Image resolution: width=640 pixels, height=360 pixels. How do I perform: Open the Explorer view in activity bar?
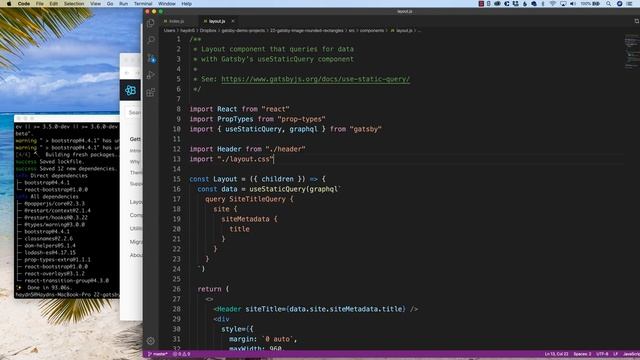click(x=151, y=23)
